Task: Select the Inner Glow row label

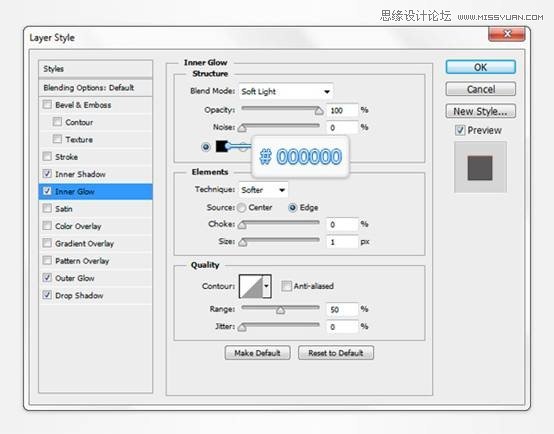Action: (75, 192)
